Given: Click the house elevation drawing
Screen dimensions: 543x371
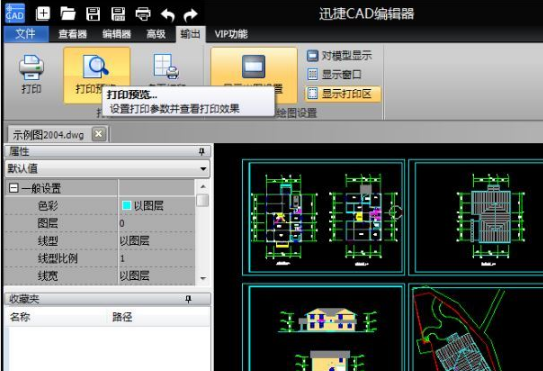Looking at the screenshot, I should click(x=328, y=321).
